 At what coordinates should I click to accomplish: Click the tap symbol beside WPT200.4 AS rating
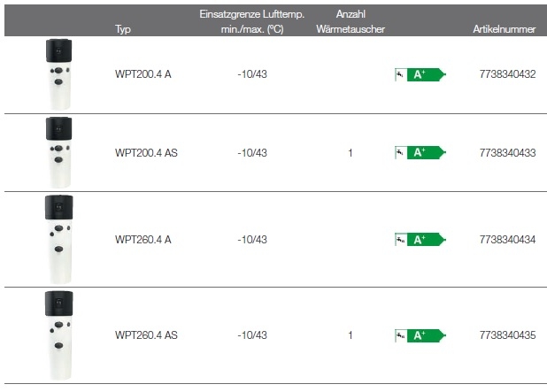(400, 152)
